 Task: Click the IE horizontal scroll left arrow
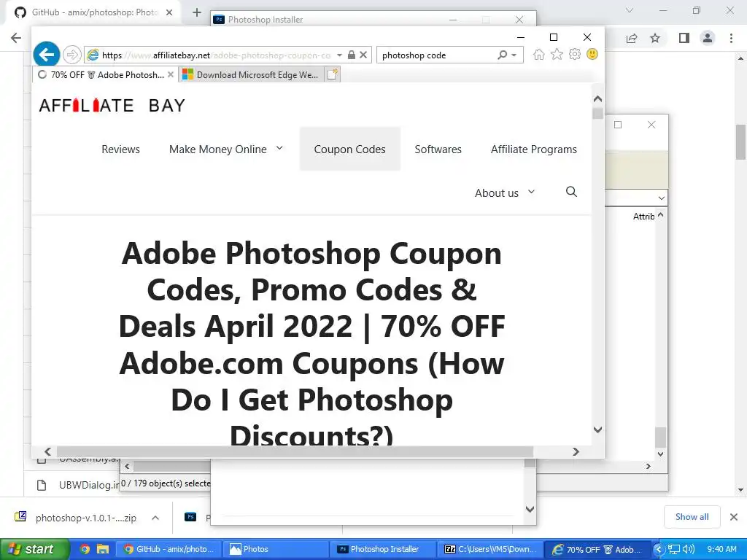pyautogui.click(x=47, y=451)
